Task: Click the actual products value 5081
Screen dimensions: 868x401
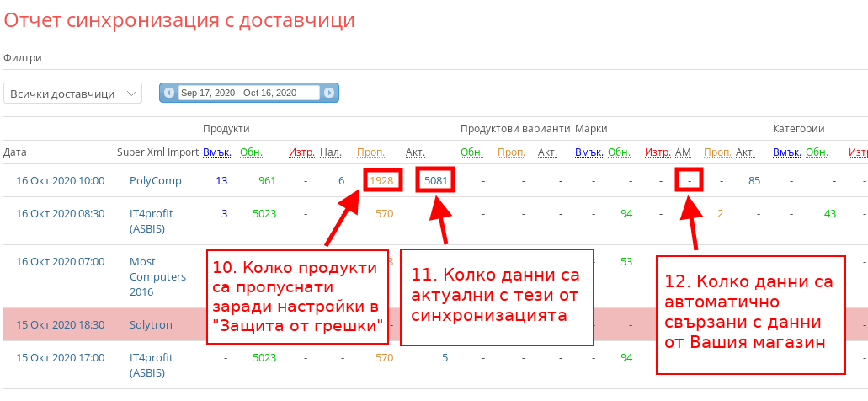Action: [436, 180]
